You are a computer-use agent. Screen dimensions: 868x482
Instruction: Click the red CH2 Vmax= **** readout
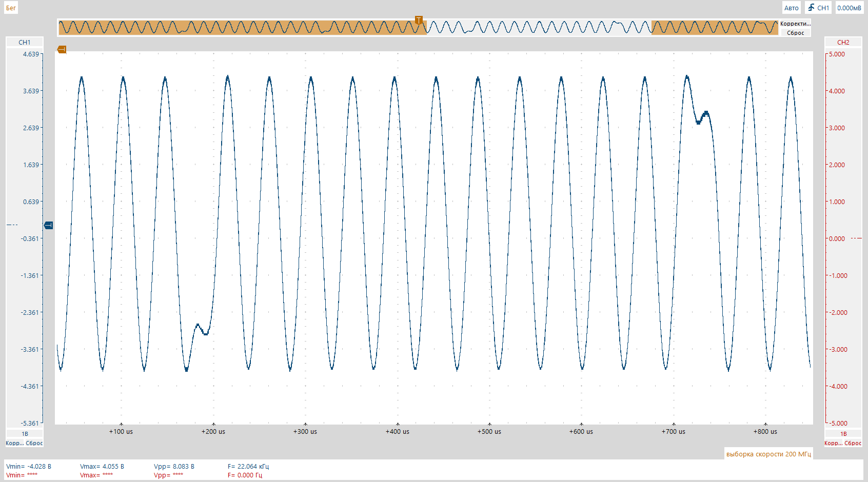96,475
